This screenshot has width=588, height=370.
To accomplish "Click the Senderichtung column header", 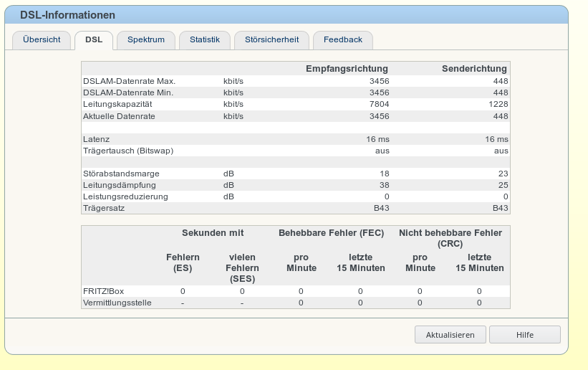I will 474,69.
